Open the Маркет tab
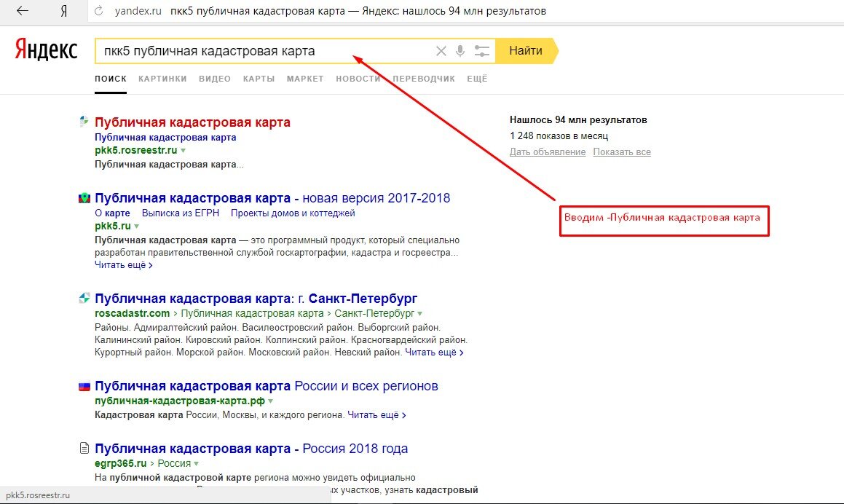Image resolution: width=844 pixels, height=504 pixels. tap(305, 79)
